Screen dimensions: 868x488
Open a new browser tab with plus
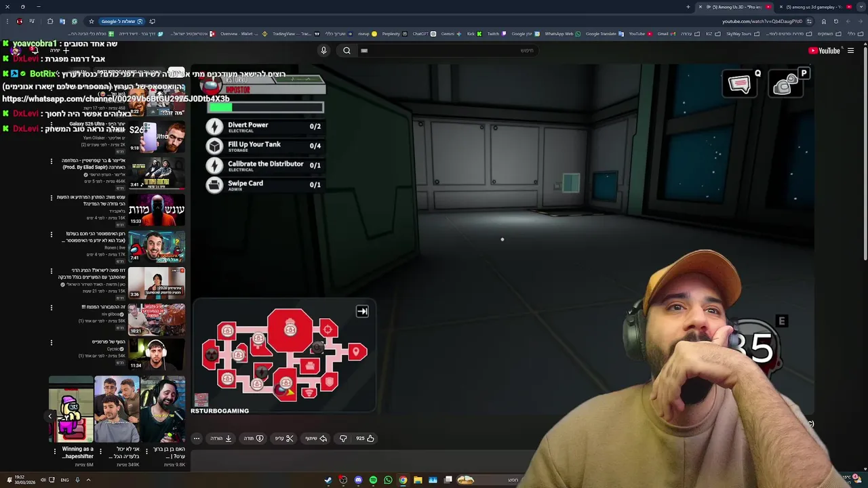coord(688,7)
